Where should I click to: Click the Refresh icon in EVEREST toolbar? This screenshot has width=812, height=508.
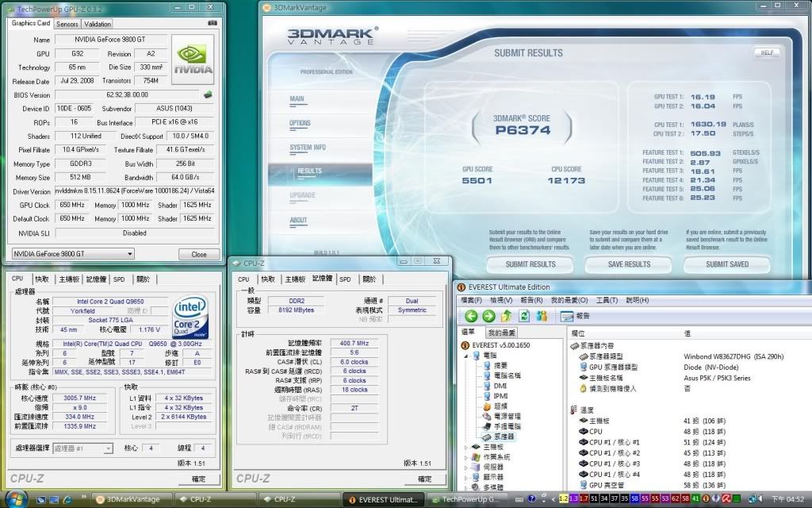pyautogui.click(x=524, y=316)
